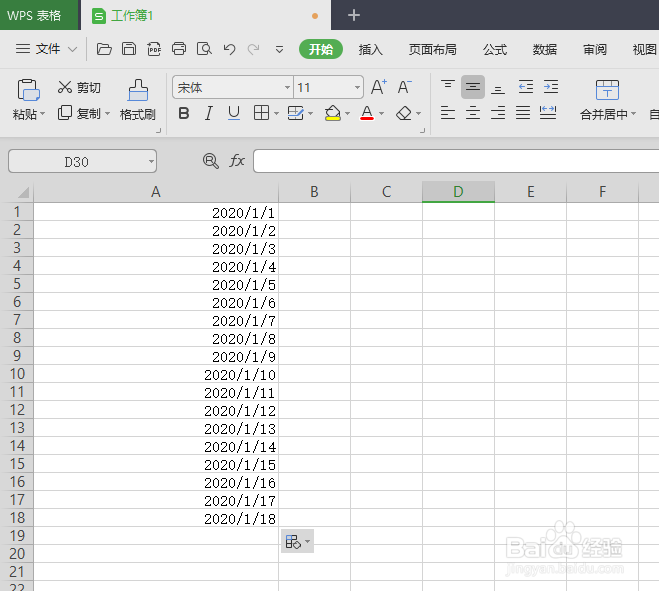The width and height of the screenshot is (659, 591).
Task: Select the column D header
Action: pos(458,192)
